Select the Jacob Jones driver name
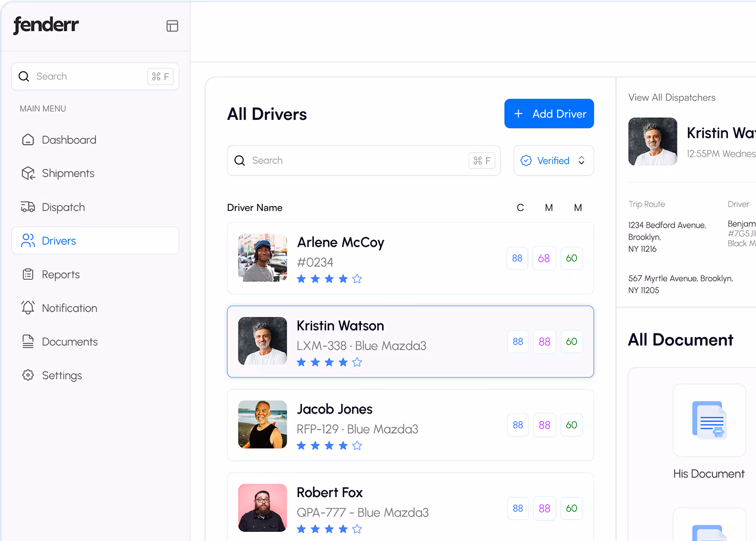This screenshot has width=756, height=541. 335,409
